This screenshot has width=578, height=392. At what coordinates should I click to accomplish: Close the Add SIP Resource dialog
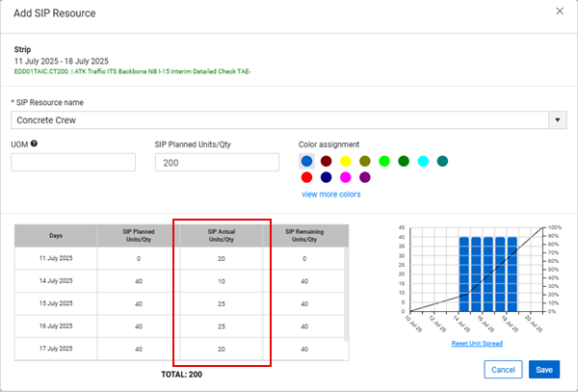(560, 12)
